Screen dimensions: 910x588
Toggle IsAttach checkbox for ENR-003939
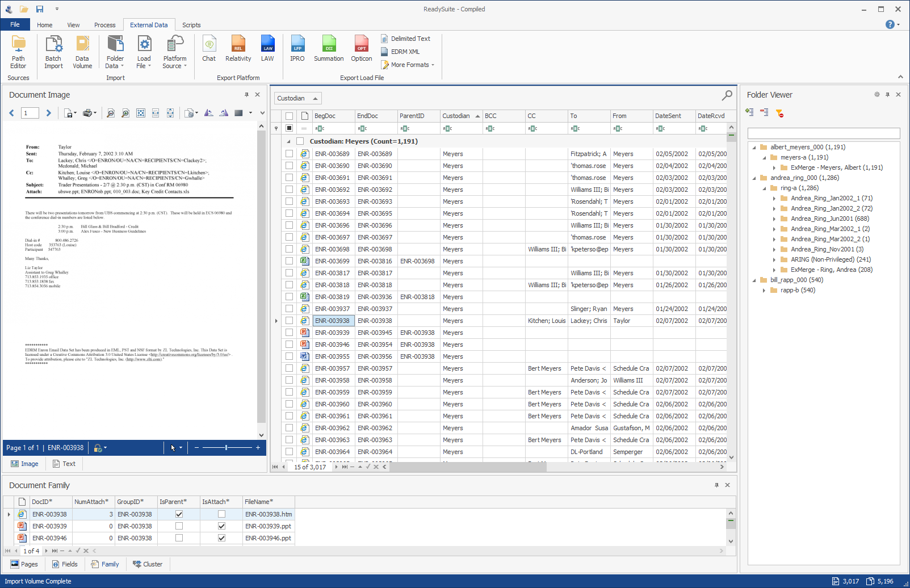221,526
